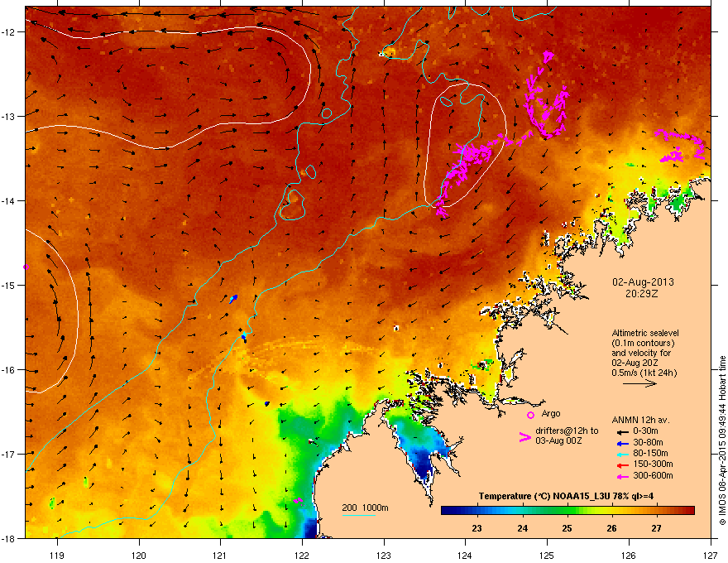728x563 pixels.
Task: Click the longitude axis label '119'
Action: (57, 556)
